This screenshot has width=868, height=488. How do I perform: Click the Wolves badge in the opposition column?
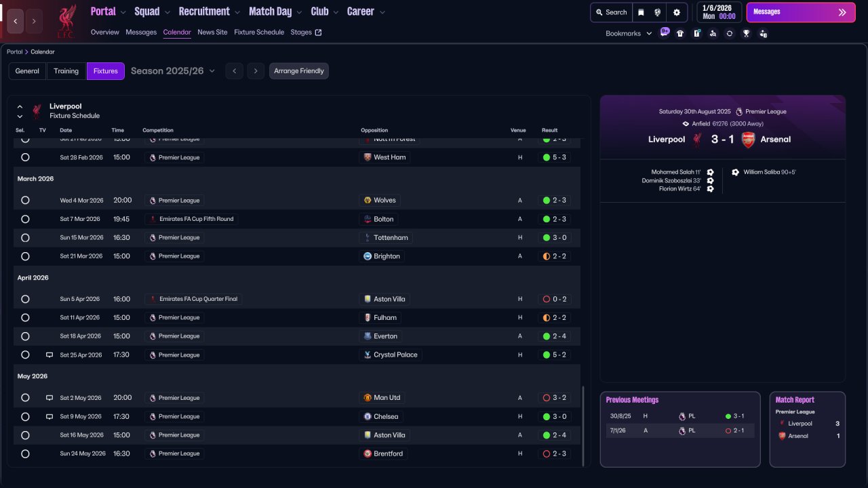pyautogui.click(x=368, y=201)
